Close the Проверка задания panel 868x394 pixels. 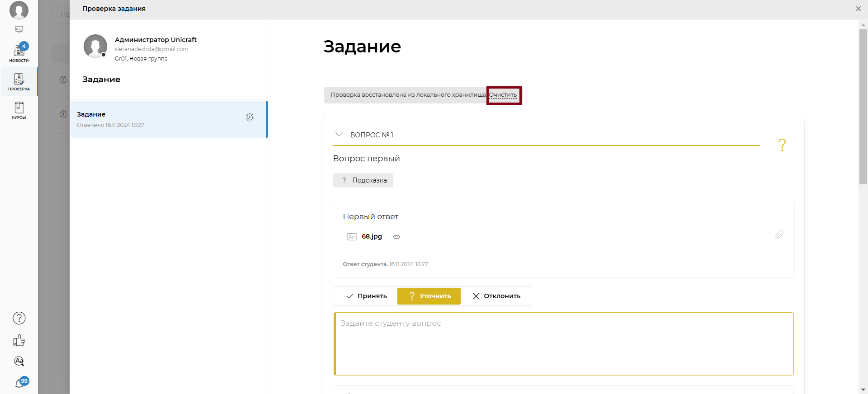(x=859, y=9)
